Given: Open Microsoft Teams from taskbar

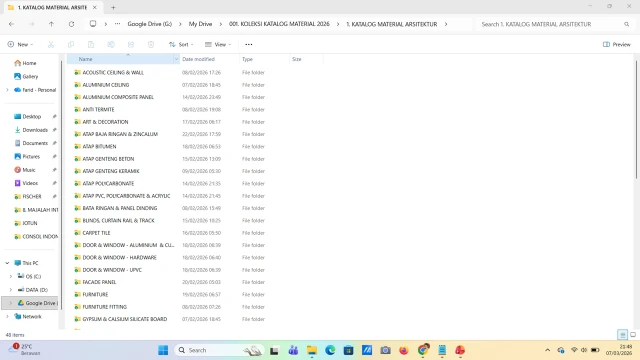Looking at the screenshot, I should (293, 350).
